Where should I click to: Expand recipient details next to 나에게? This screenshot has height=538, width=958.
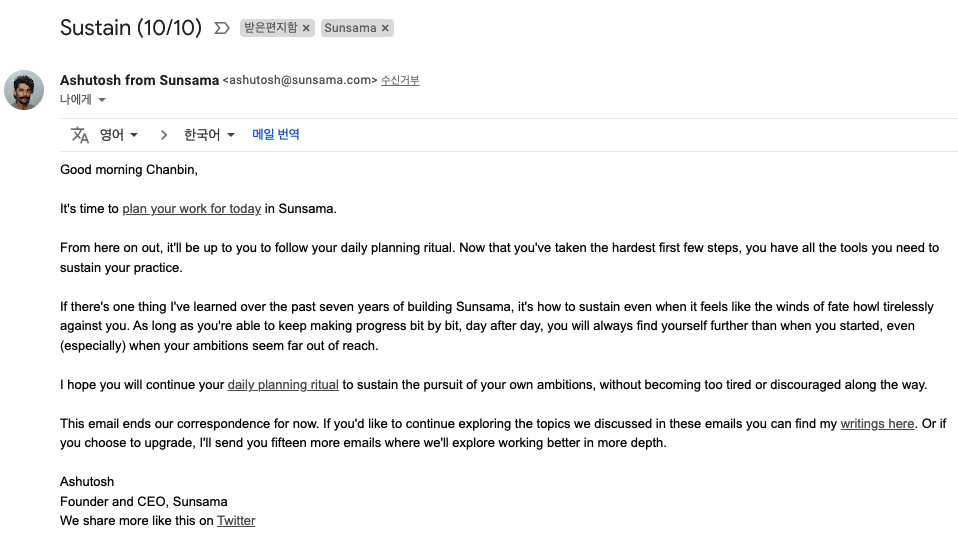(102, 100)
